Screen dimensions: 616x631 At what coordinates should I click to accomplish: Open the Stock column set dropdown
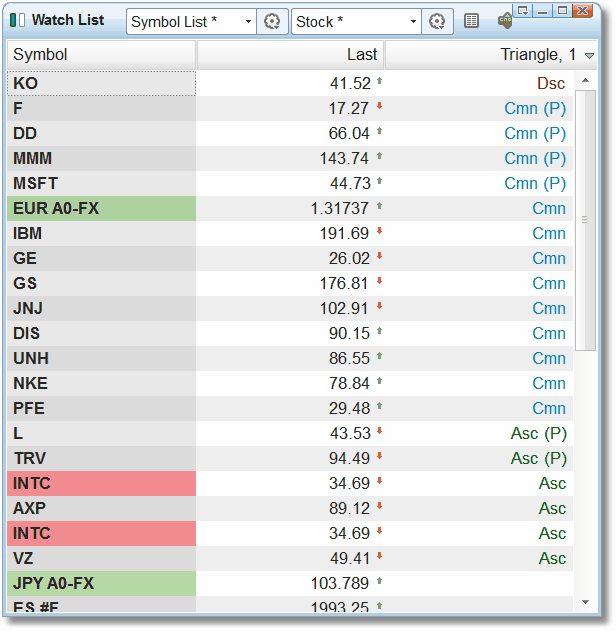tap(356, 21)
